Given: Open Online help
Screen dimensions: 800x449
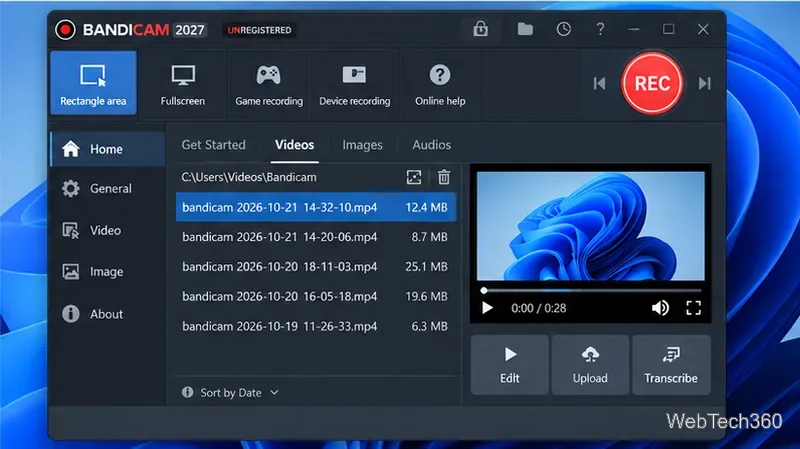Looking at the screenshot, I should [440, 86].
